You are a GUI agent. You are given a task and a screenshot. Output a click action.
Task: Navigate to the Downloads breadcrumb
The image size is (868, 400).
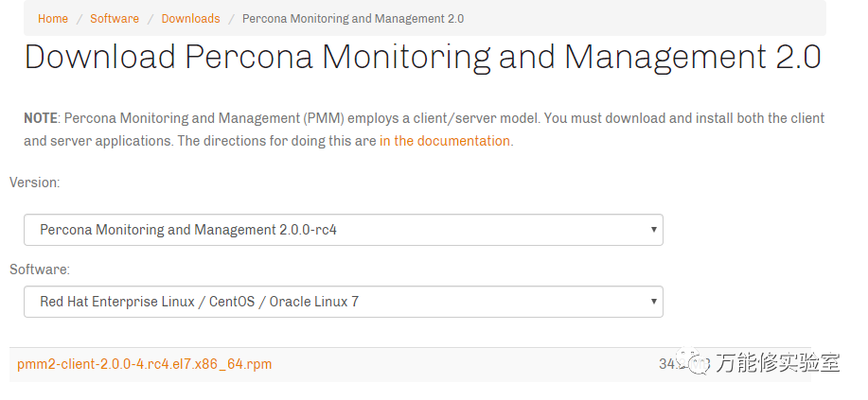190,19
